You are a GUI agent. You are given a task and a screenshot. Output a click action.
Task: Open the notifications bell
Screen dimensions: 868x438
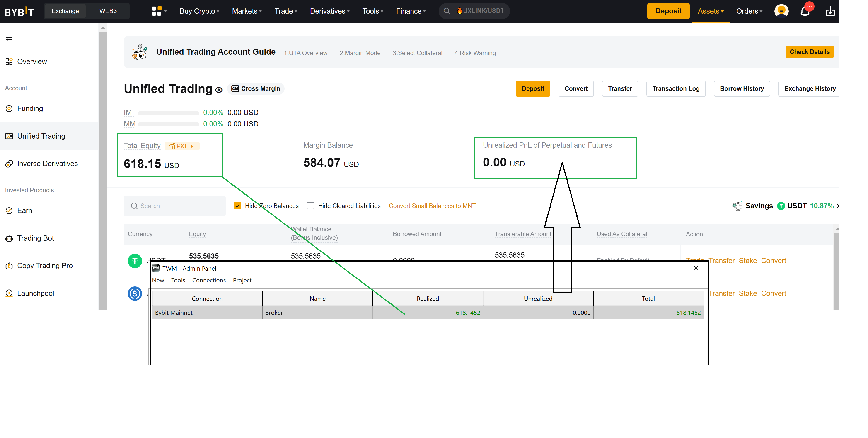pos(805,12)
